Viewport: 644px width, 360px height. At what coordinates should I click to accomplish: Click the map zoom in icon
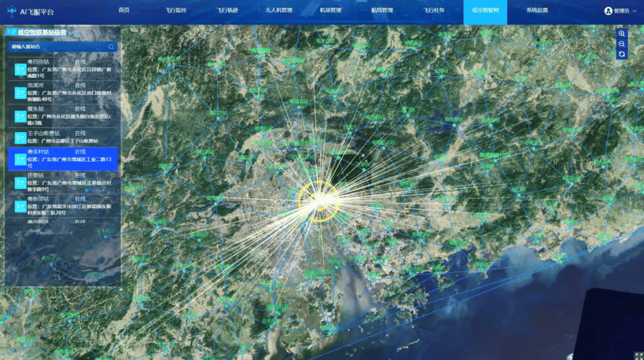coord(622,34)
